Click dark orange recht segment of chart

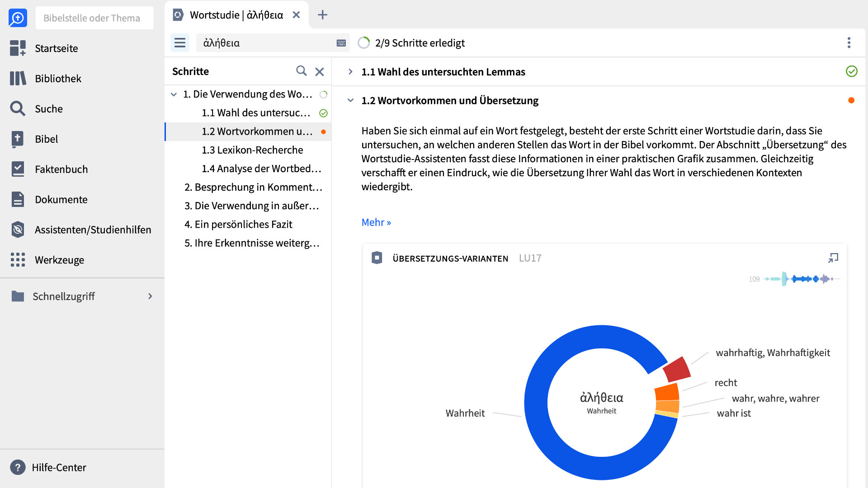click(x=667, y=392)
